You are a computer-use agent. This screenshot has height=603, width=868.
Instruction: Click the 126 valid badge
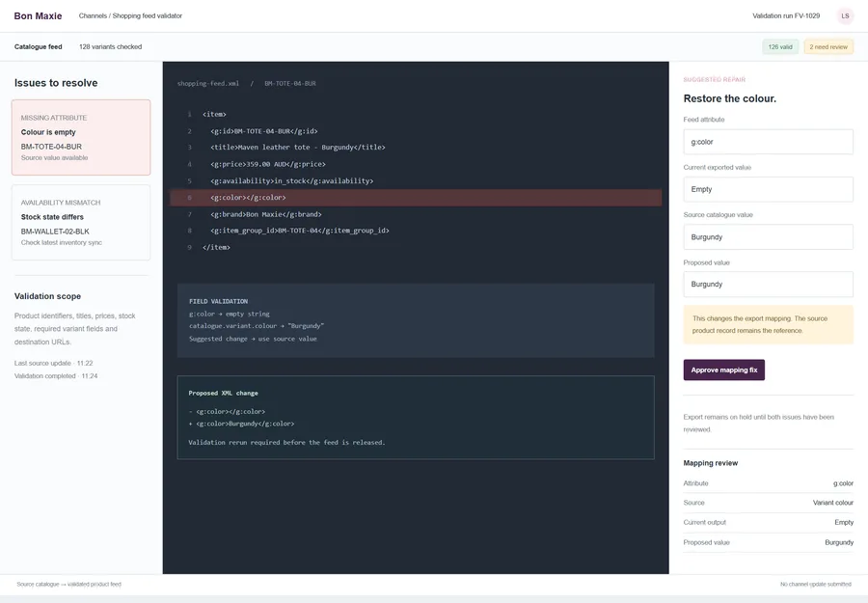780,47
